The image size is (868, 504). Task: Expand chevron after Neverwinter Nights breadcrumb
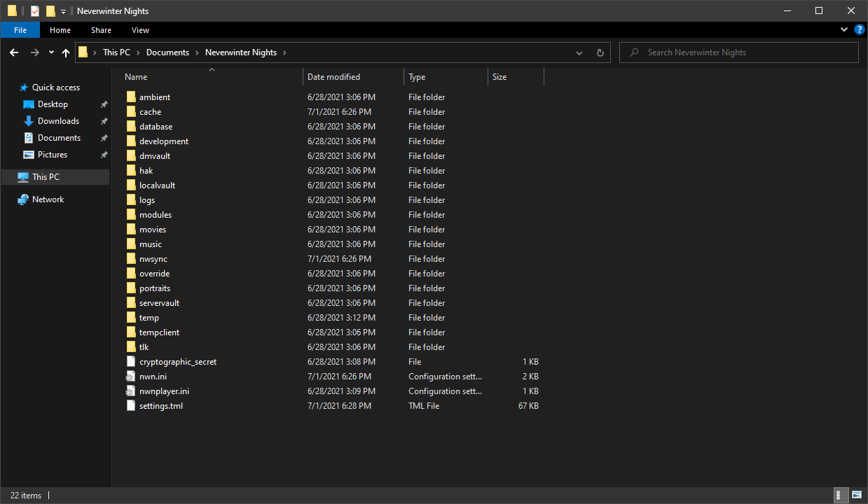(284, 52)
